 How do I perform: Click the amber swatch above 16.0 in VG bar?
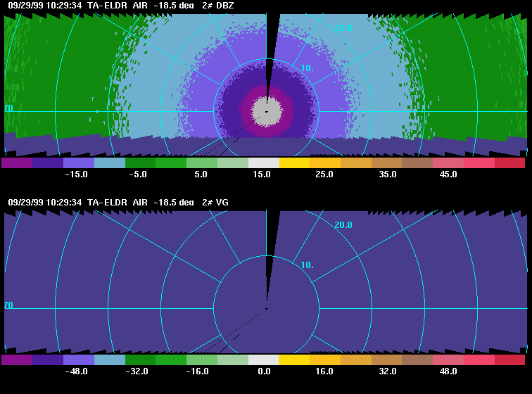click(325, 360)
